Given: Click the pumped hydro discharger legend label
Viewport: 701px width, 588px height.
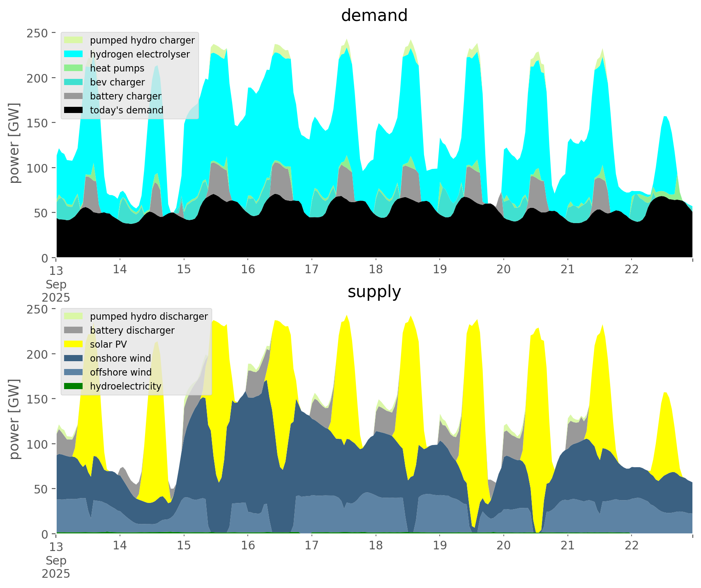Looking at the screenshot, I should click(x=149, y=316).
